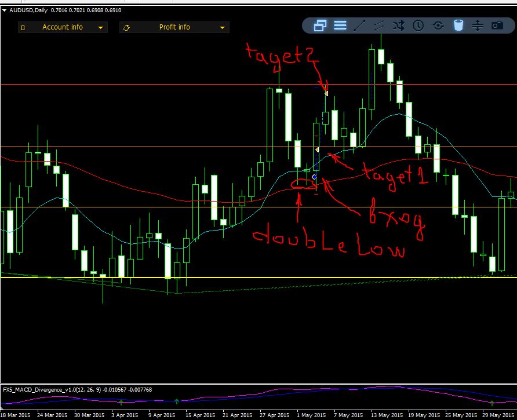This screenshot has width=517, height=420.
Task: Click the 9 Apr 2015 date label
Action: pyautogui.click(x=162, y=415)
